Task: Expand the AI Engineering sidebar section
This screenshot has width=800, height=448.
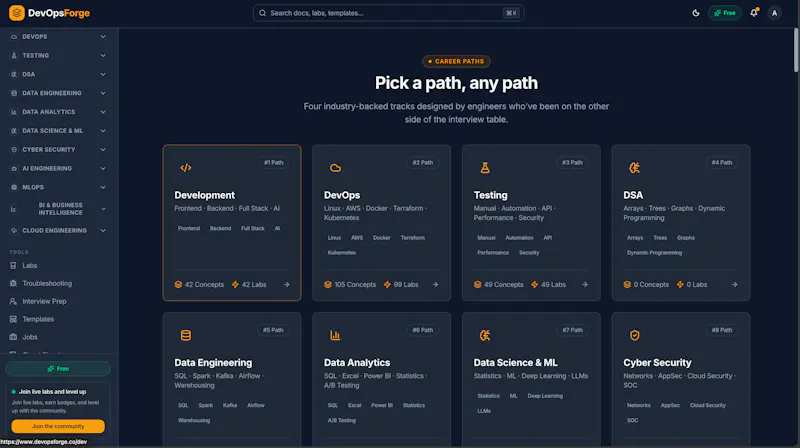Action: [59, 168]
